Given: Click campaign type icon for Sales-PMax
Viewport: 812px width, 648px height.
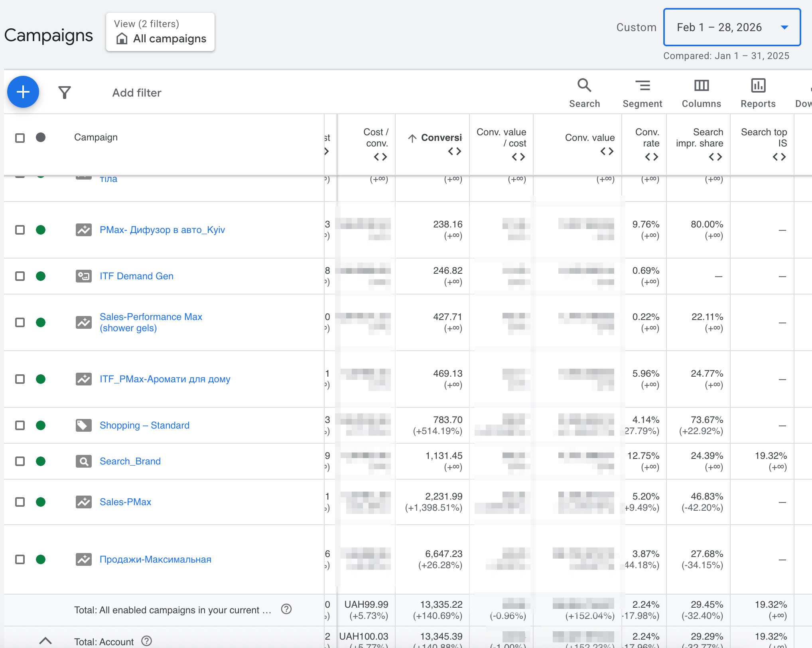Looking at the screenshot, I should tap(84, 502).
